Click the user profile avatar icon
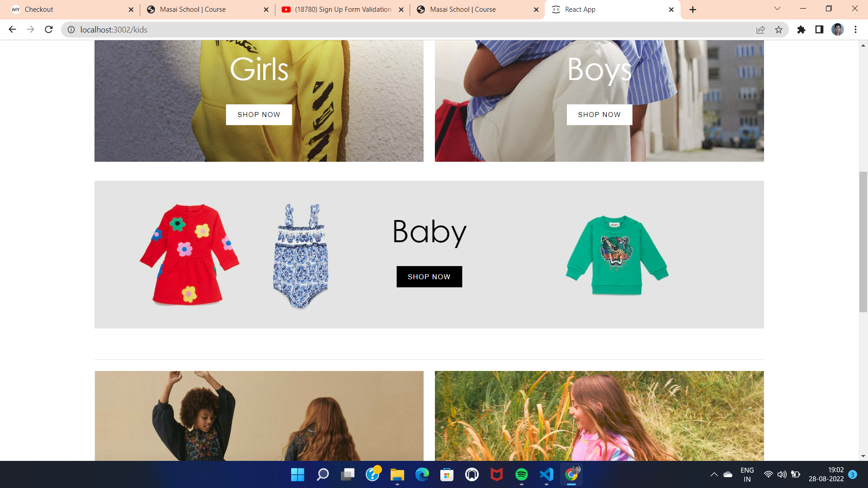Screen dimensions: 868x488 [838, 29]
